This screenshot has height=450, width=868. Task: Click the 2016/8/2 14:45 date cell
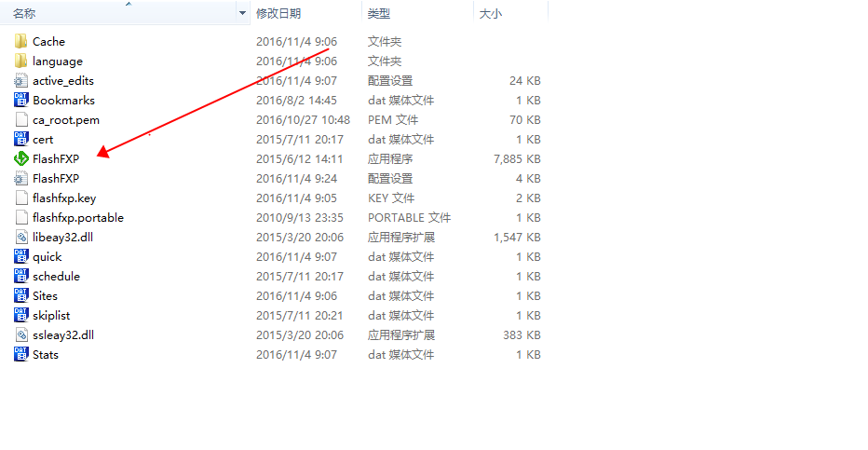pyautogui.click(x=296, y=101)
